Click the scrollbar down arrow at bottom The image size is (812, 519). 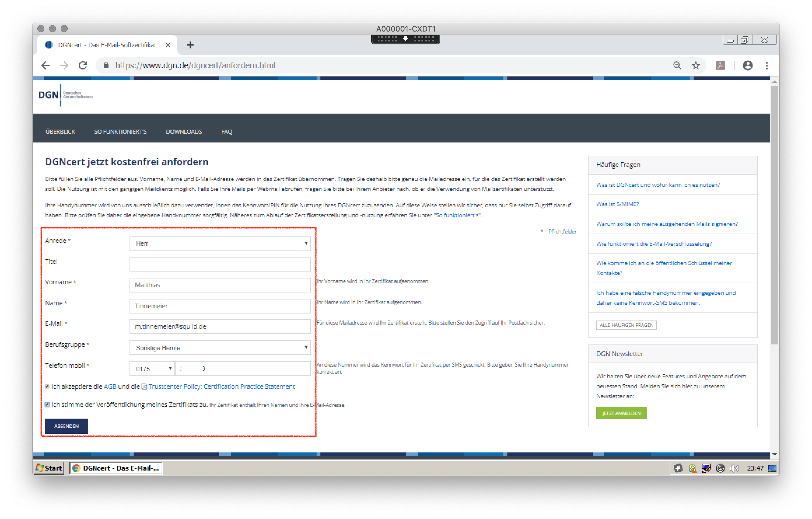pyautogui.click(x=774, y=454)
